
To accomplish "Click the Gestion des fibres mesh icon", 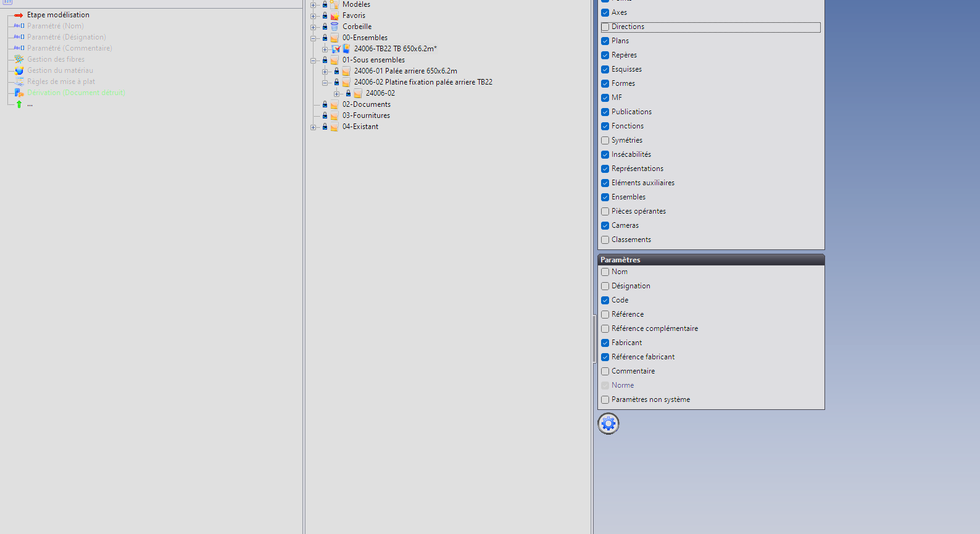I will [19, 59].
